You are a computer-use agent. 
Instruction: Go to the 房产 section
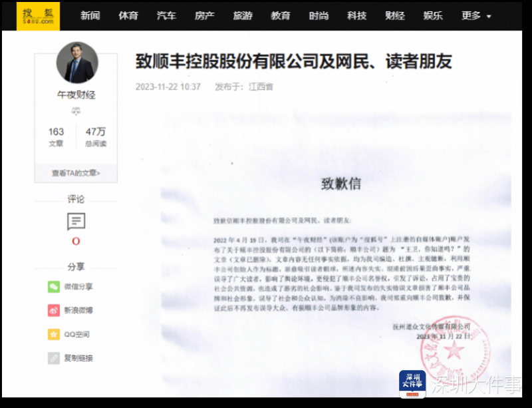tap(205, 15)
